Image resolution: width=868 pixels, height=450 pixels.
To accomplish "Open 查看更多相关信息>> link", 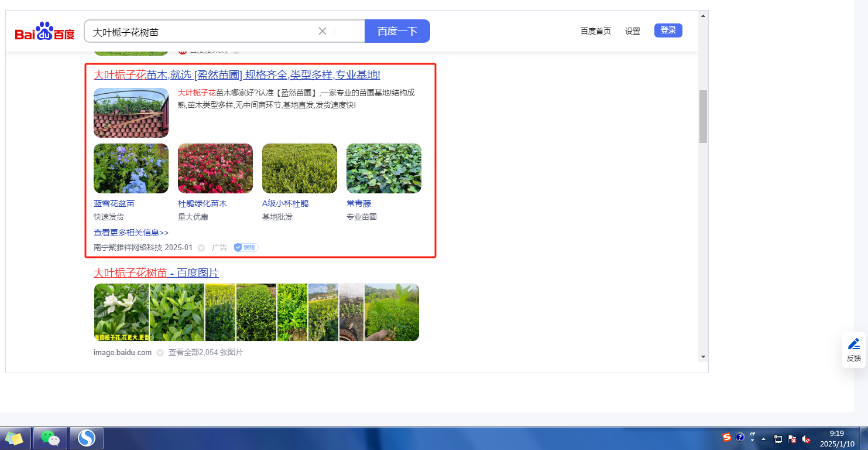I will 131,233.
